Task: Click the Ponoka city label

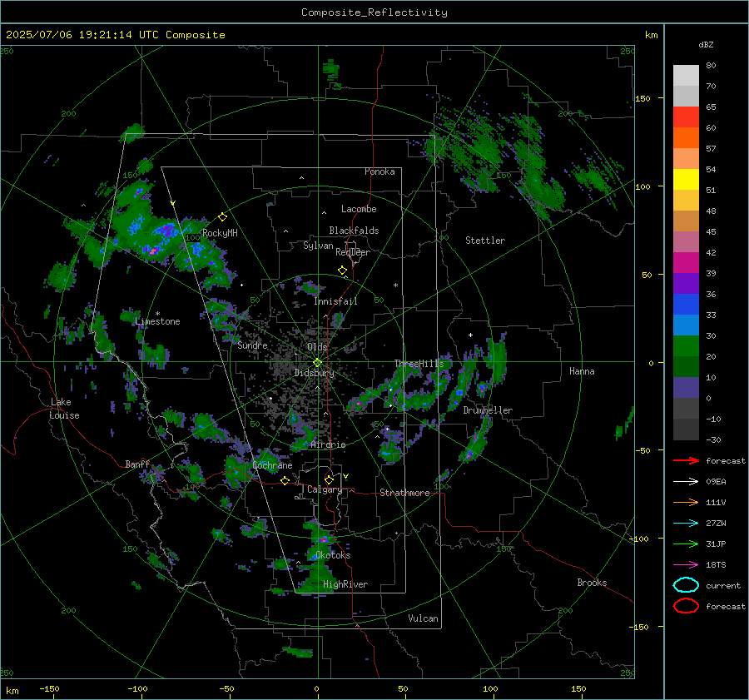Action: tap(379, 171)
